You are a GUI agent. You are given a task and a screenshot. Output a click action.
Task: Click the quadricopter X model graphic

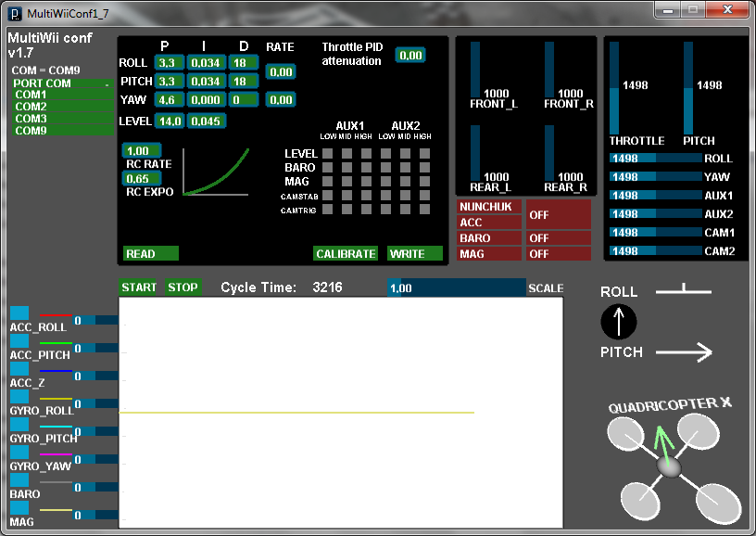click(x=674, y=467)
